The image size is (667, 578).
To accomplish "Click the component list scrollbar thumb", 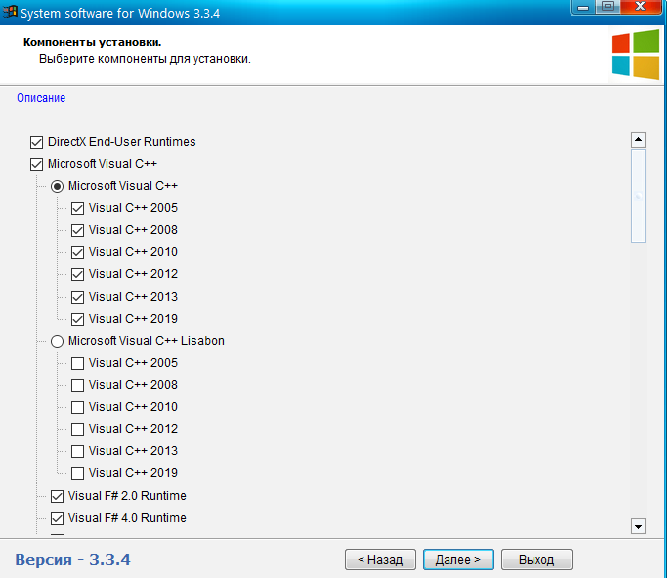I will 638,195.
